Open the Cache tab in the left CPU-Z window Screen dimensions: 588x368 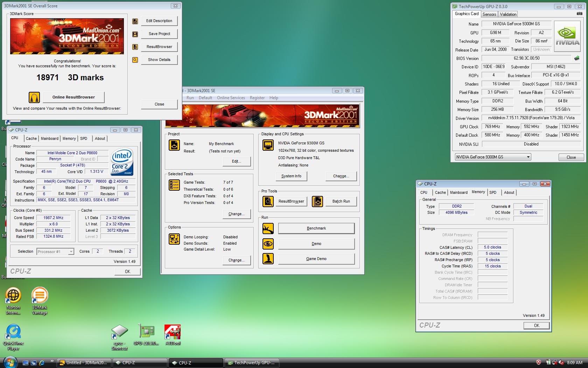point(31,138)
